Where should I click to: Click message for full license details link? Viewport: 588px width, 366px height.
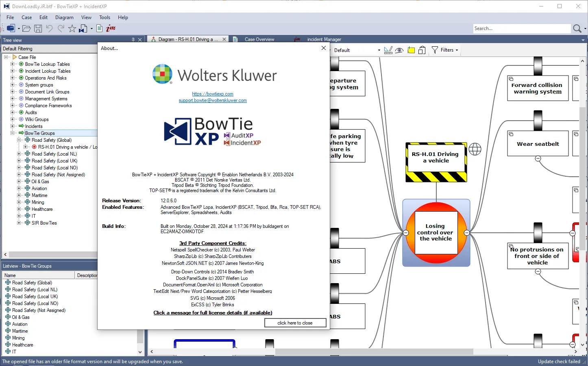point(213,313)
